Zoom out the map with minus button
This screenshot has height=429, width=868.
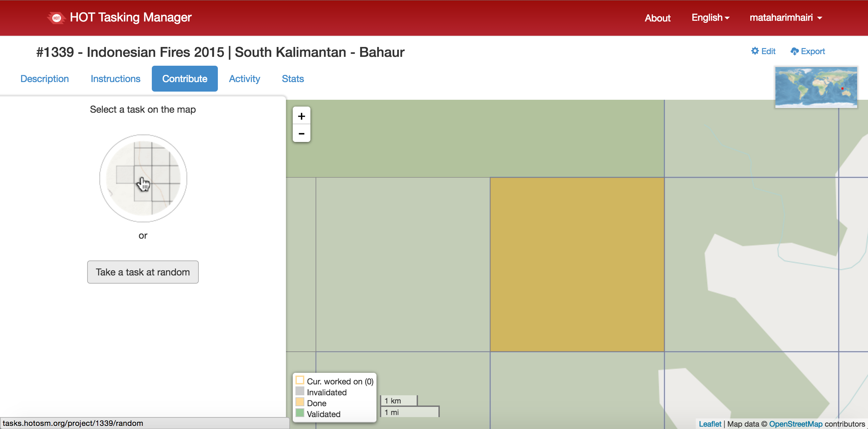click(x=301, y=133)
